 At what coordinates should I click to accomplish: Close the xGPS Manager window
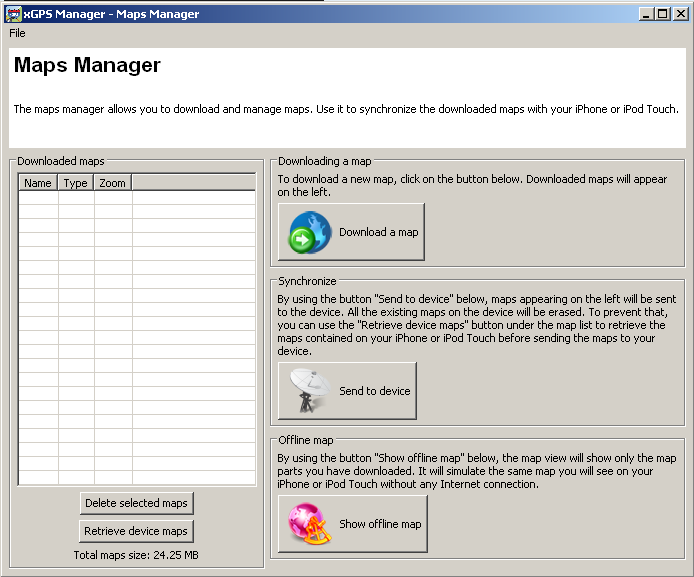680,14
